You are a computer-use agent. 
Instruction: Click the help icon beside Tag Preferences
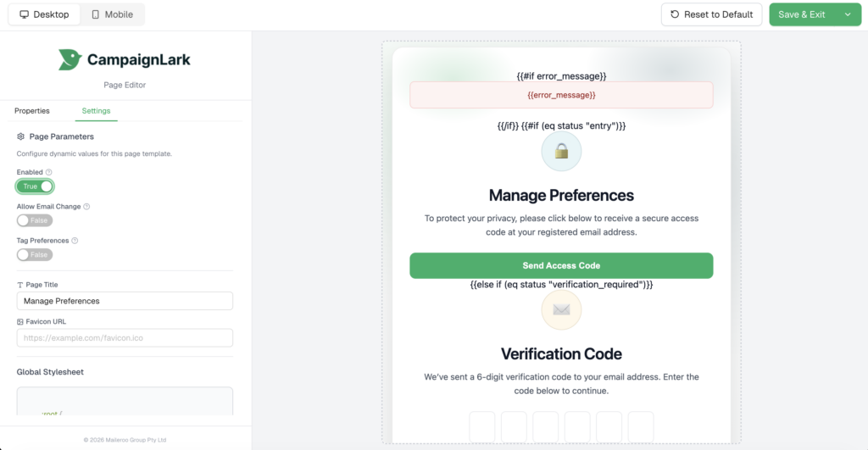point(75,241)
